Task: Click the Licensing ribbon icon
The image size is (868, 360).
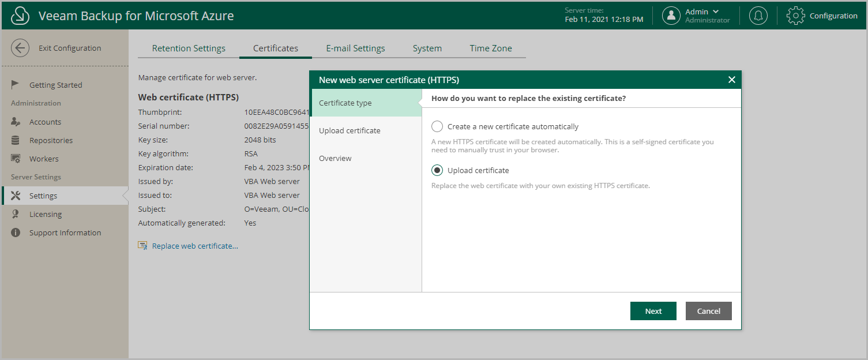Action: click(x=16, y=214)
